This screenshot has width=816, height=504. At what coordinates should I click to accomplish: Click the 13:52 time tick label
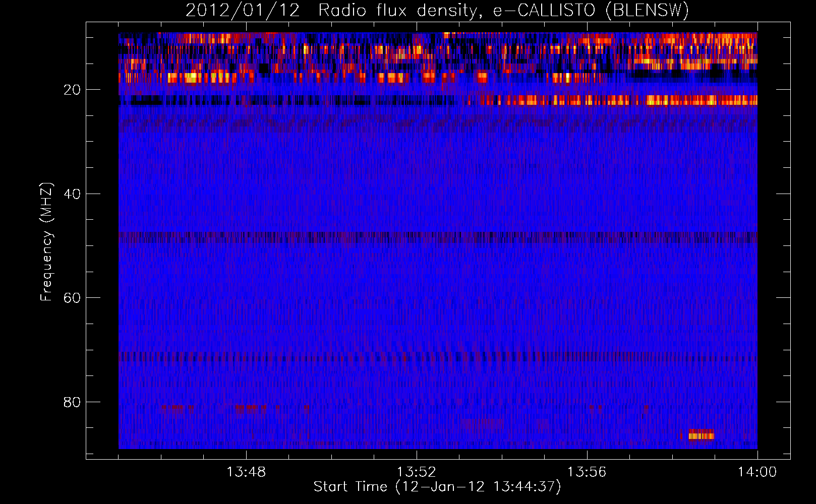point(416,472)
